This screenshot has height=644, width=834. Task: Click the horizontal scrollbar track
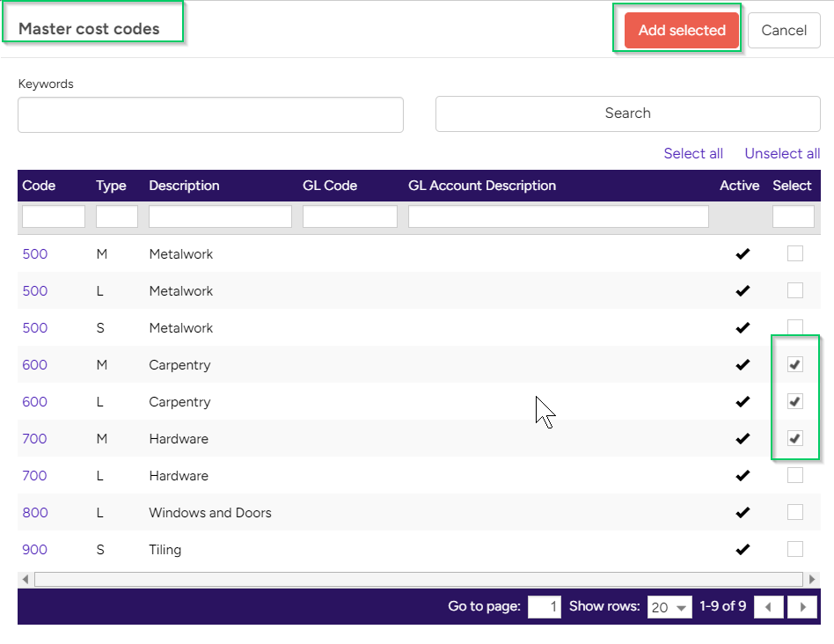coord(419,579)
